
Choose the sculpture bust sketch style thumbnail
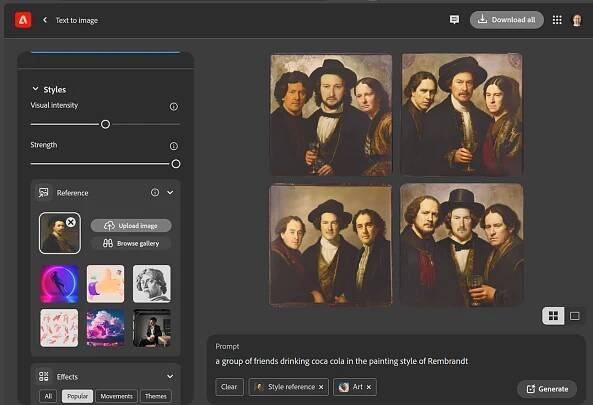(x=152, y=284)
